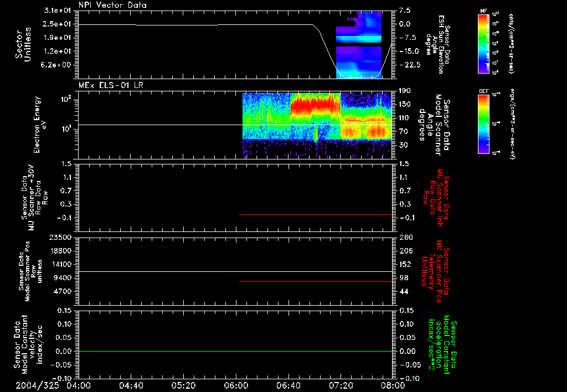Click the "3.1e+01" sector axis value
Screen dimensions: 567x392
pos(57,11)
